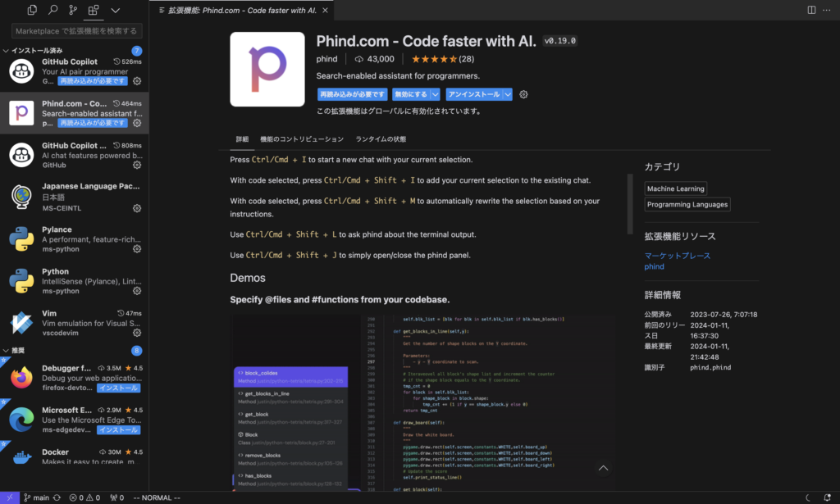Click the phind publisher name
The image size is (840, 504).
pyautogui.click(x=326, y=59)
